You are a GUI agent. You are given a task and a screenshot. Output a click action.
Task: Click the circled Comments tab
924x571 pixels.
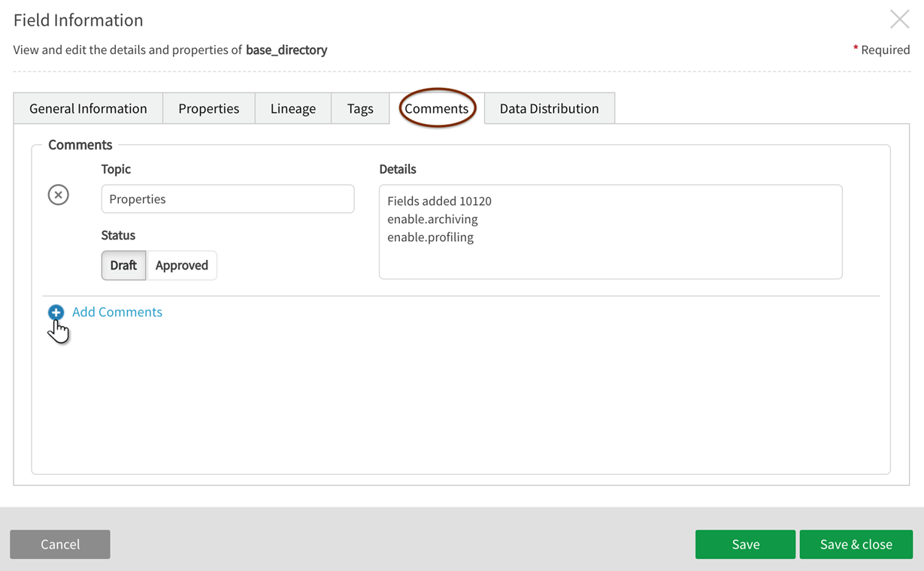coord(436,109)
